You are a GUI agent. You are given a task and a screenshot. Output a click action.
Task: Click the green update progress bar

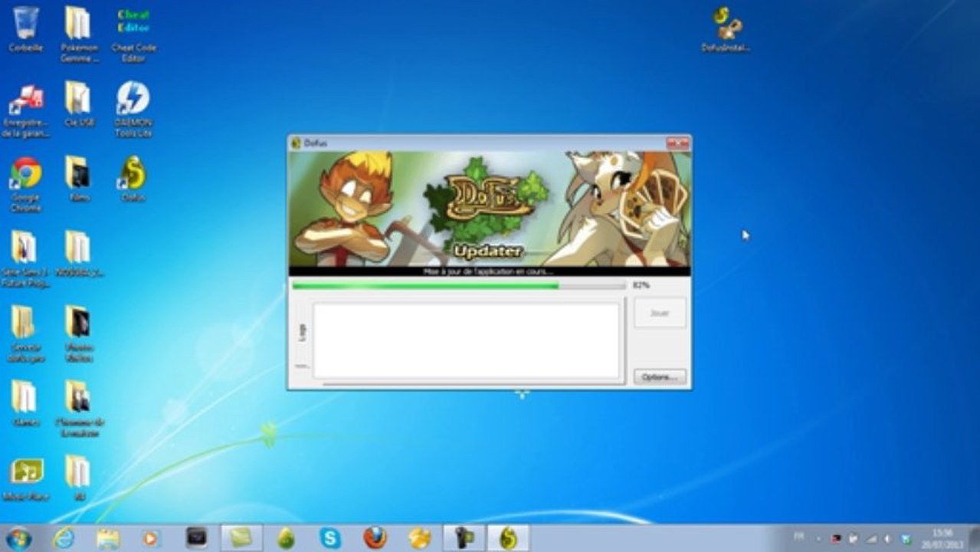[x=458, y=285]
